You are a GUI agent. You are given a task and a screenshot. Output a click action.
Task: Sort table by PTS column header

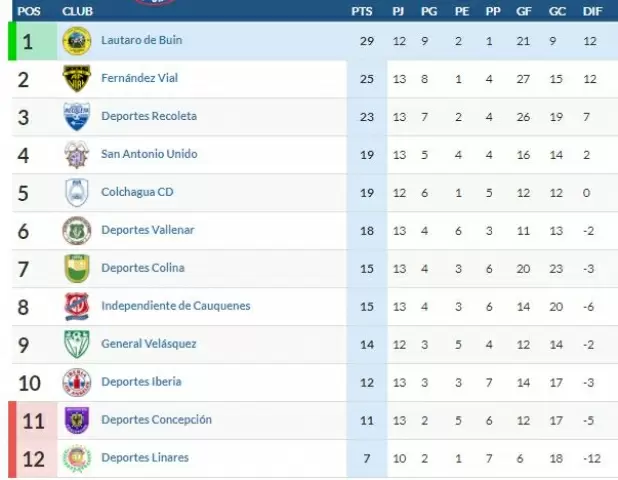pos(361,11)
